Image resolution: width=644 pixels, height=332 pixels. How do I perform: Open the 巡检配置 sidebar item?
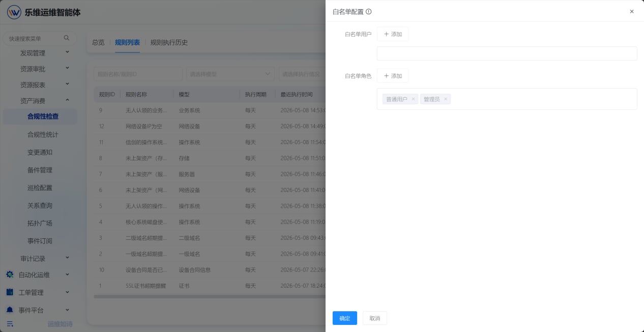click(40, 188)
